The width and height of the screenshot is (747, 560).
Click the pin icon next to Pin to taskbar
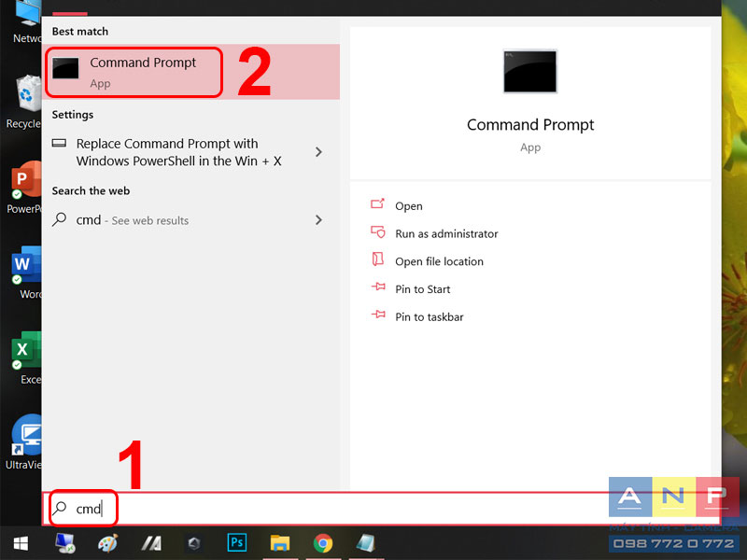pos(378,315)
